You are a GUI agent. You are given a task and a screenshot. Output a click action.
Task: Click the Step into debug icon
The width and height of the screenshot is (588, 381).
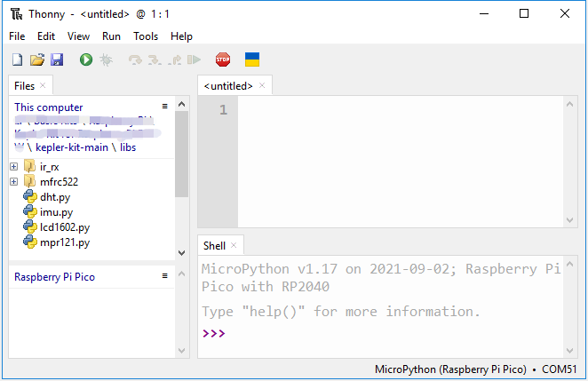click(155, 60)
